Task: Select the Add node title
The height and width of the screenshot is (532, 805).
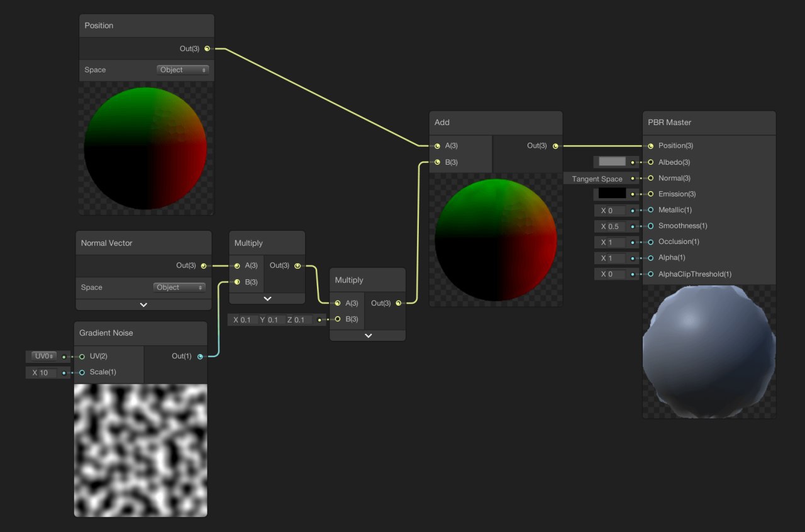Action: [442, 122]
